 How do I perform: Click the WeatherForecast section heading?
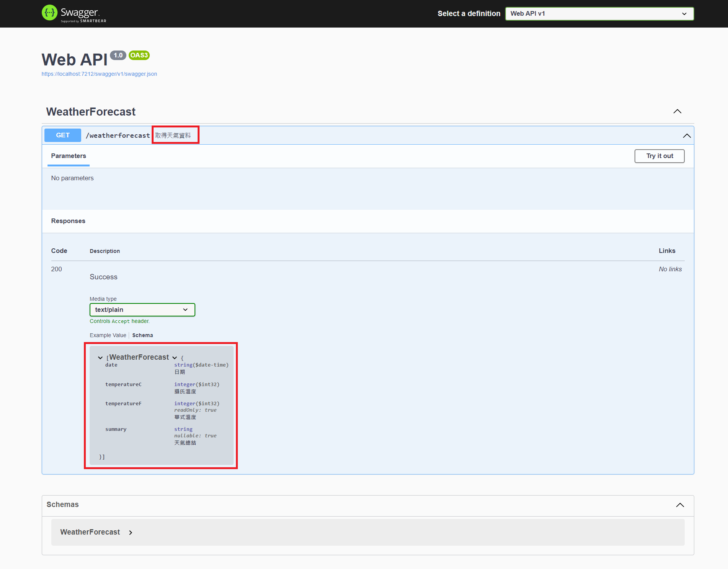click(x=91, y=112)
